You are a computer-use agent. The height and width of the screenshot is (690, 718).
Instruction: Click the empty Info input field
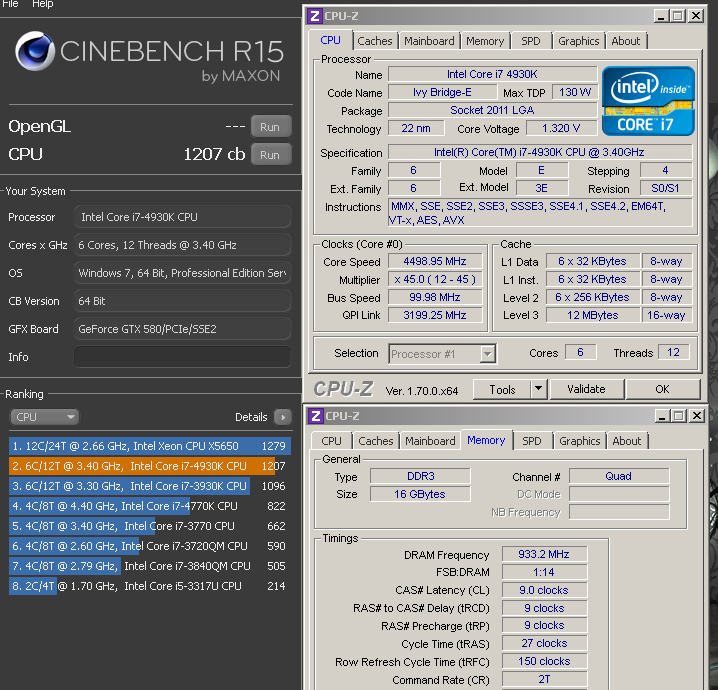click(x=182, y=357)
